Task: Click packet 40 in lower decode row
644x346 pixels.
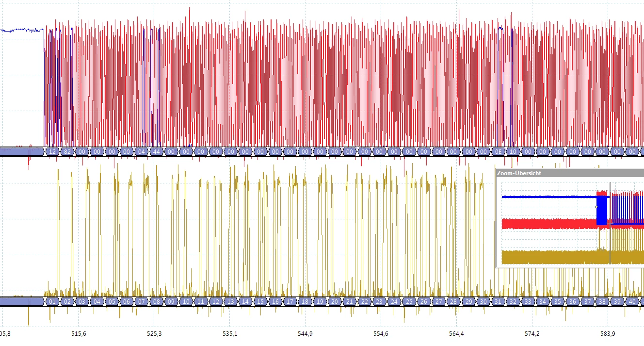Action: click(x=632, y=301)
